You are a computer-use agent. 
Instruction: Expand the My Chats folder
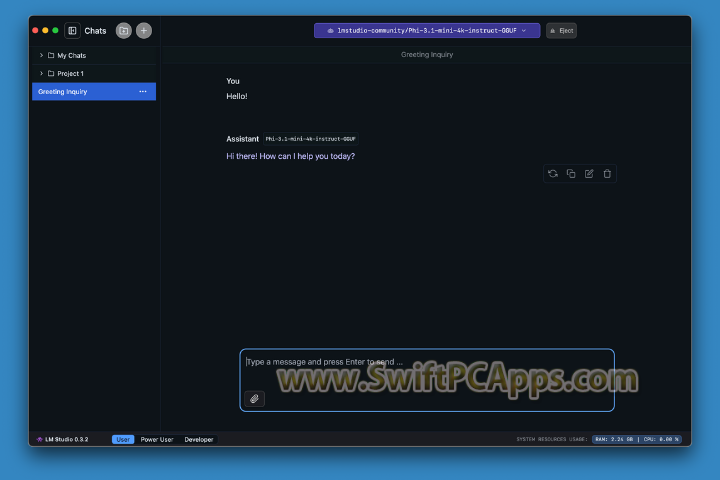(x=41, y=56)
